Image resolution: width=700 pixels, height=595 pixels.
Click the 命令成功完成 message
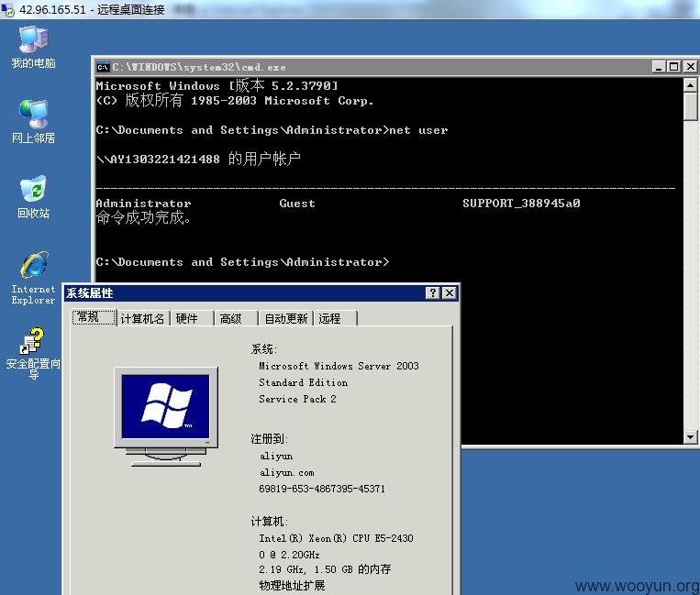[x=144, y=217]
